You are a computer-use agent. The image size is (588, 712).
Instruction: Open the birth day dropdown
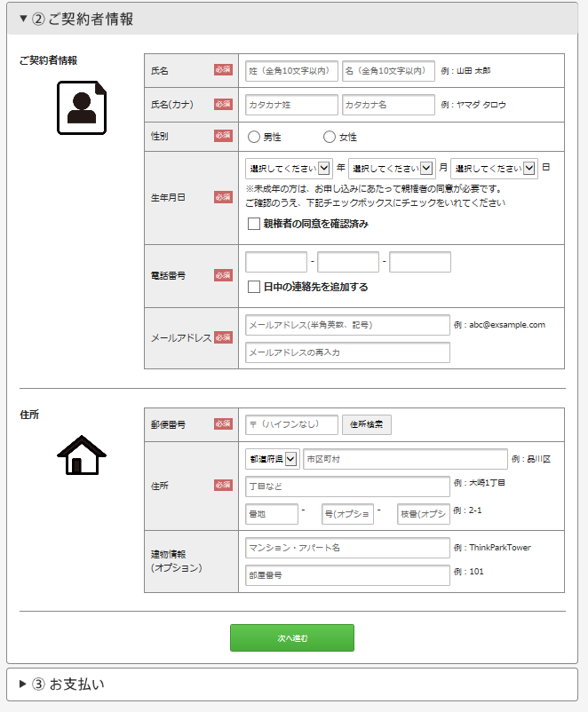pyautogui.click(x=494, y=168)
